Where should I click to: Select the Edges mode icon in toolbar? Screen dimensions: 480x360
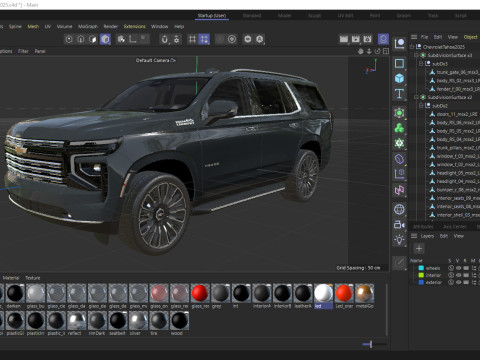tap(81, 39)
